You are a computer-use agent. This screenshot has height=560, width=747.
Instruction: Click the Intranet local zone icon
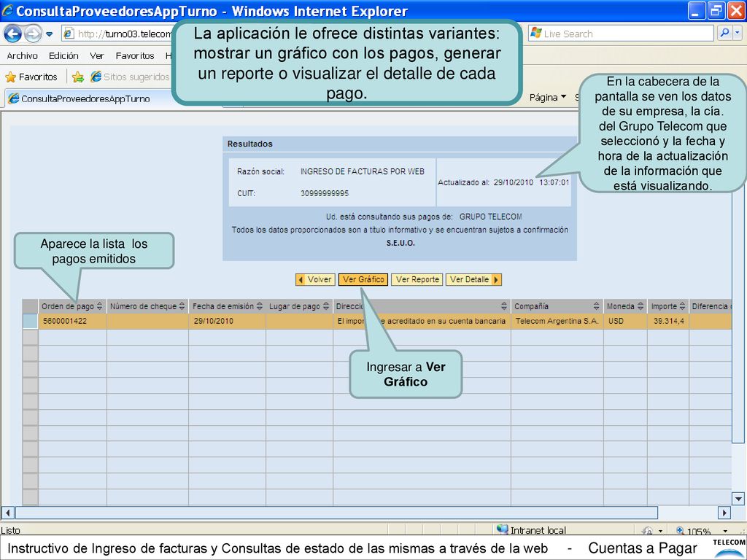[x=502, y=529]
